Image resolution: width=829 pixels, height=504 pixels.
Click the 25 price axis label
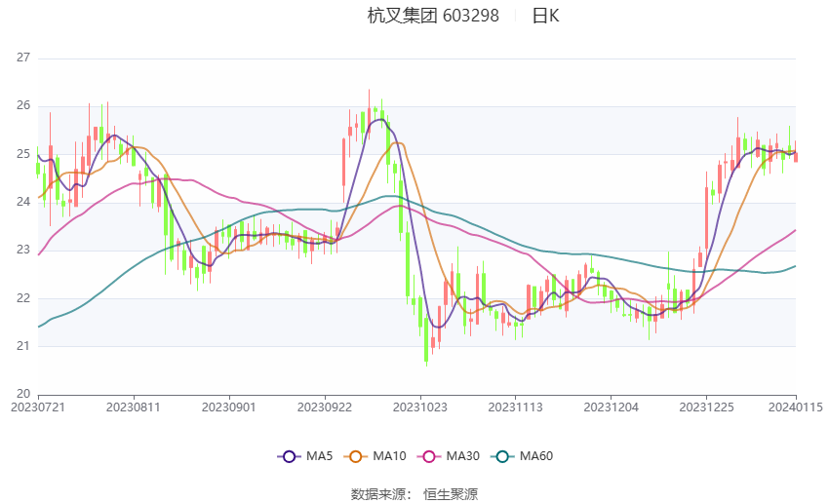point(23,154)
